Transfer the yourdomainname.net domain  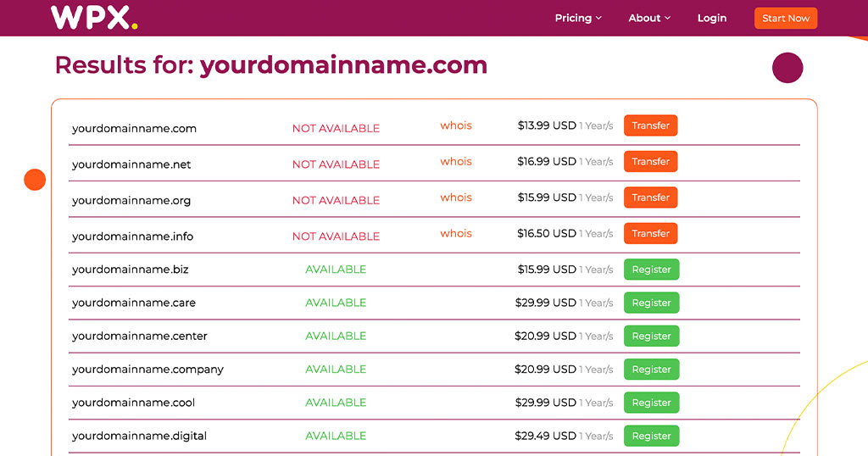tap(650, 161)
